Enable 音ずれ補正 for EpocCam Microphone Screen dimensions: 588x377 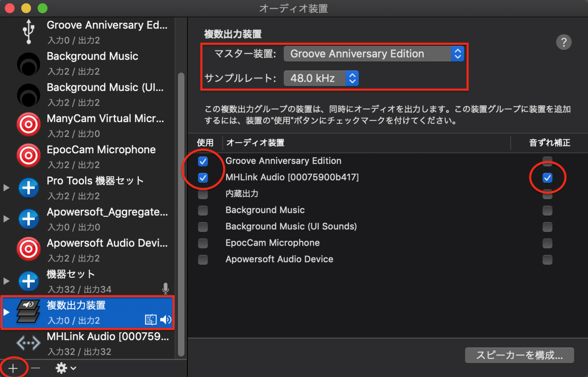click(x=547, y=243)
